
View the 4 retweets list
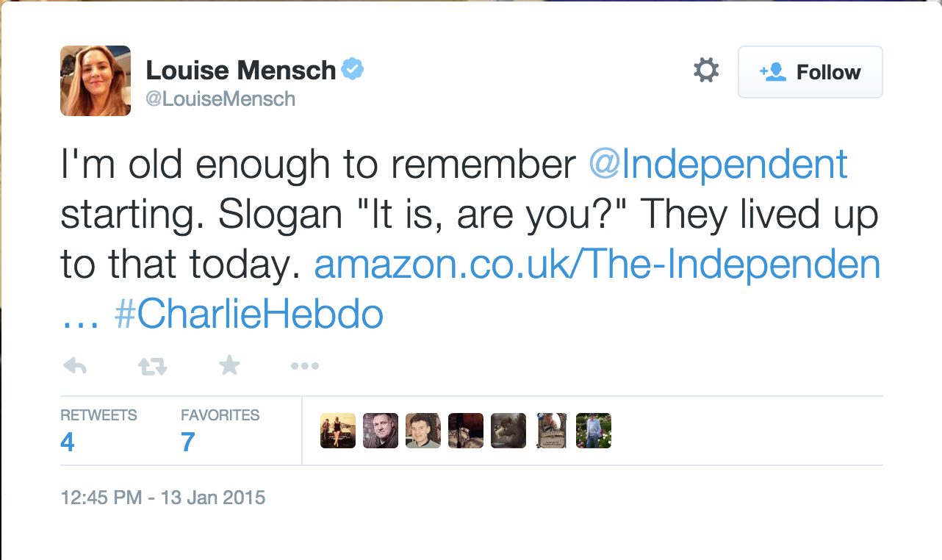click(68, 441)
